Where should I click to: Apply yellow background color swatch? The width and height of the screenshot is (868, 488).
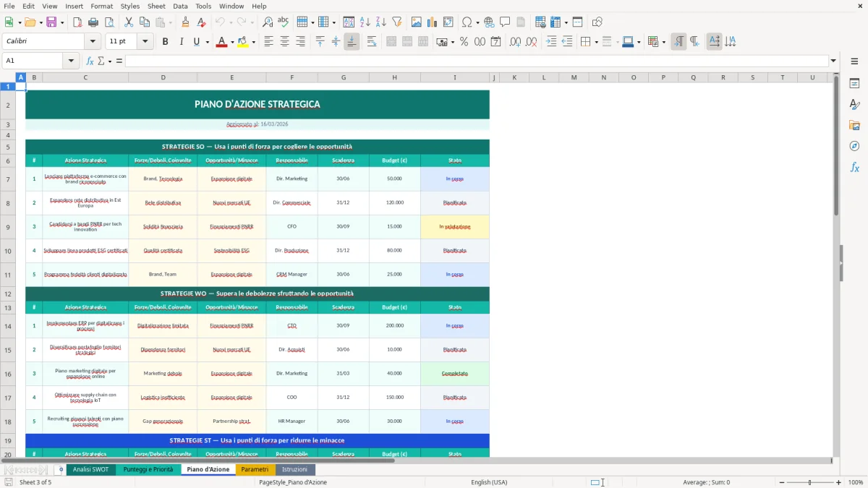[x=242, y=42]
